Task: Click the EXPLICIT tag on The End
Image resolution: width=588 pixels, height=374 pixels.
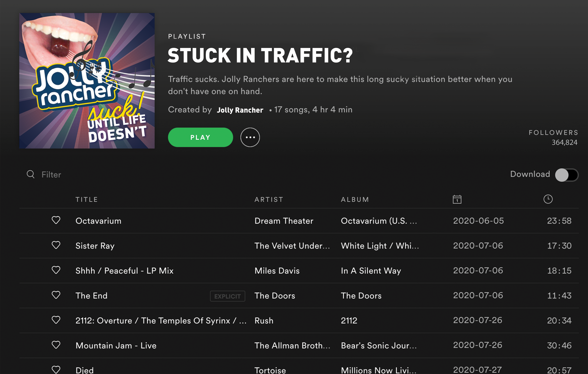Action: 228,296
